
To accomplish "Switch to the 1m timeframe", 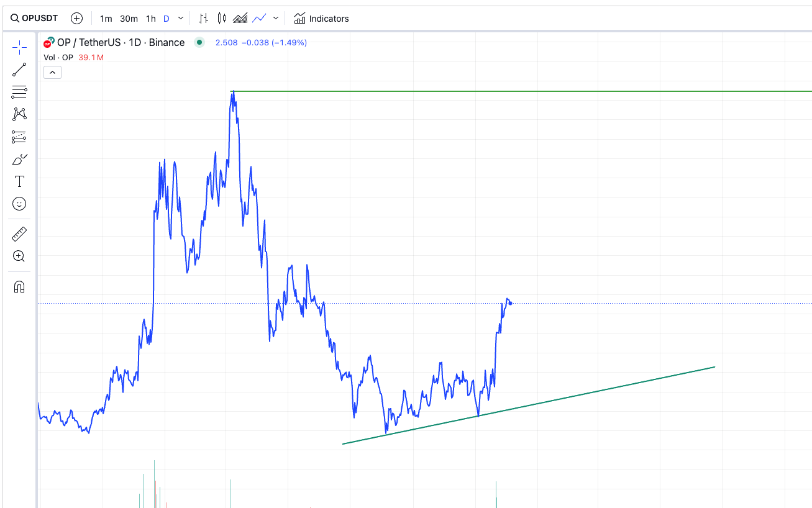I will 106,19.
